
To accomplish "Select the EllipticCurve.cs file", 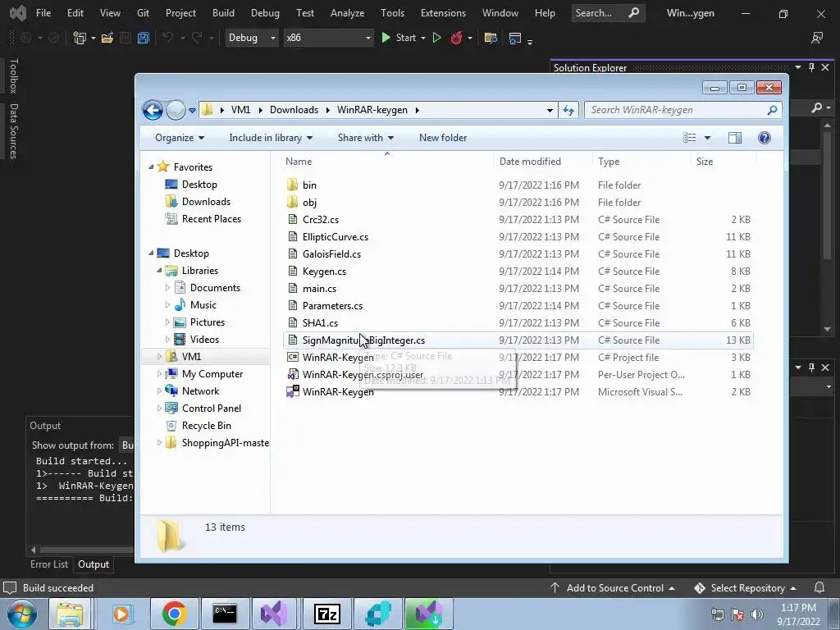I will 336,237.
